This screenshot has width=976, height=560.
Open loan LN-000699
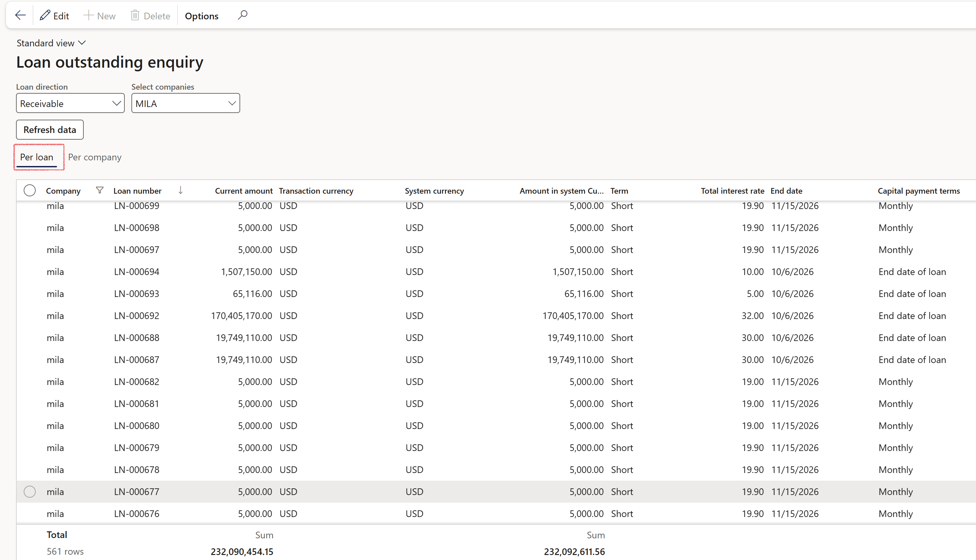tap(137, 206)
